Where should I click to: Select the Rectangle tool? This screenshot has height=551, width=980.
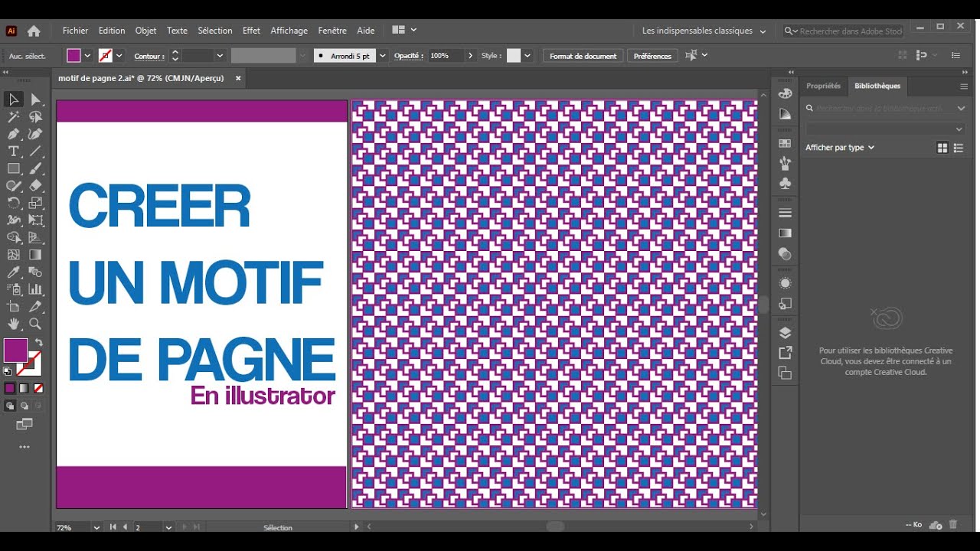tap(13, 168)
